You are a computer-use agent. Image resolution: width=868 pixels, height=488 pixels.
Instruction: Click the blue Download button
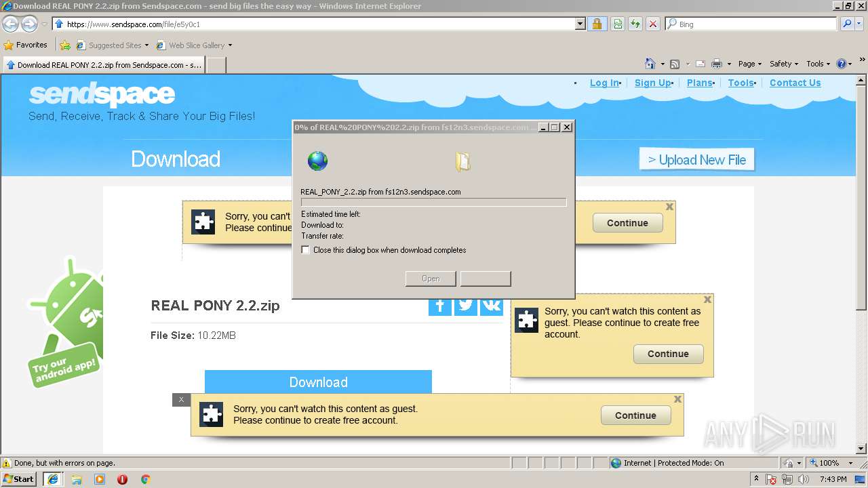click(318, 382)
